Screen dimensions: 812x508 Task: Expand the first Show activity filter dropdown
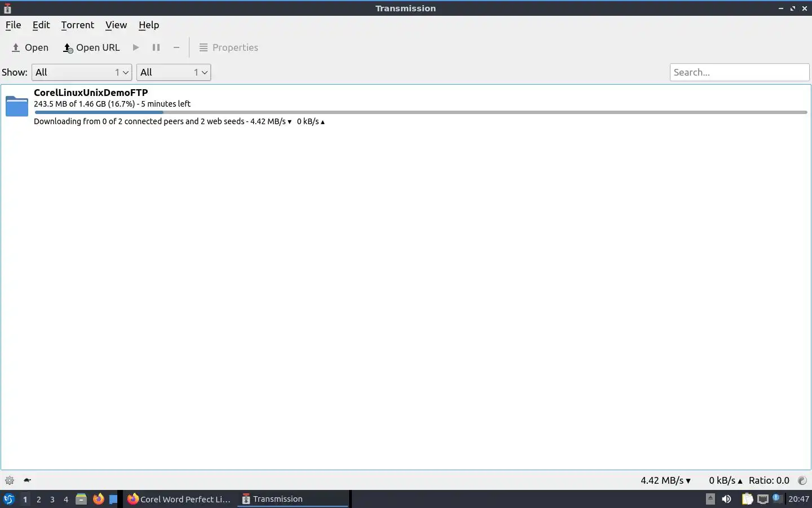pyautogui.click(x=82, y=72)
